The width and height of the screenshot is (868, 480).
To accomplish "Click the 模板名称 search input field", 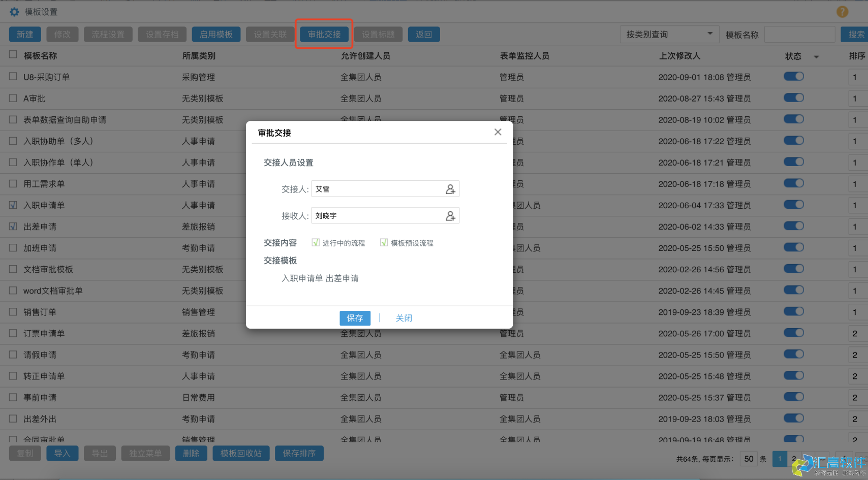I will pyautogui.click(x=799, y=34).
